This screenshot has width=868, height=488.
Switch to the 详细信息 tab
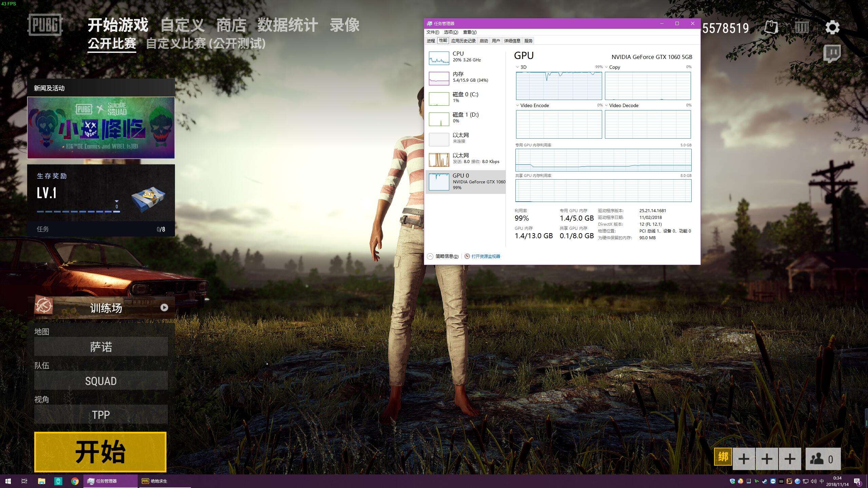click(512, 41)
